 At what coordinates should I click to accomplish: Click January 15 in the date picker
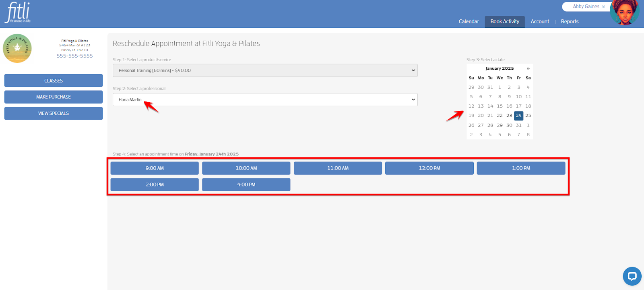(500, 106)
